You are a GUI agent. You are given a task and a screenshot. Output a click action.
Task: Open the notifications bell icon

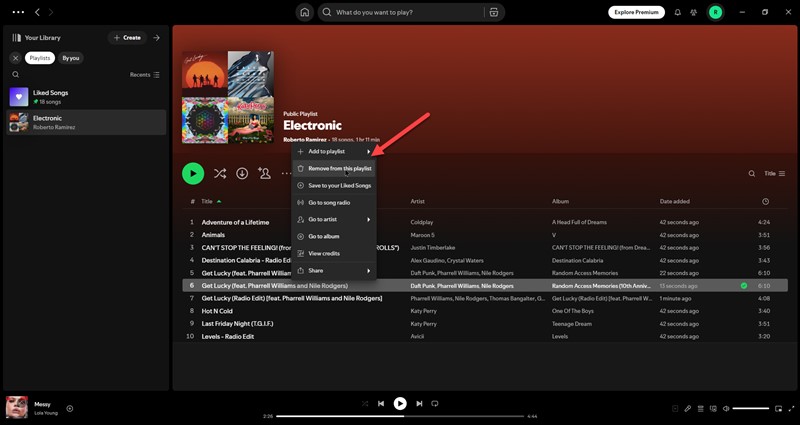pos(678,12)
